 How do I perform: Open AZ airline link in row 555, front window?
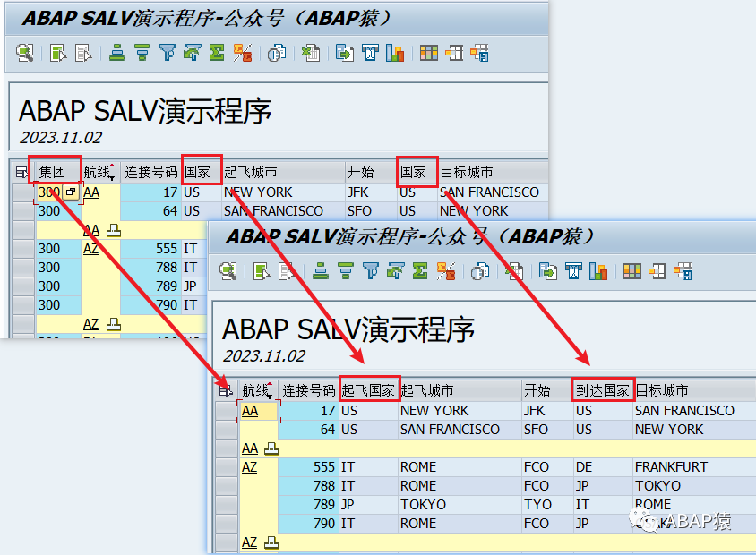[x=249, y=467]
